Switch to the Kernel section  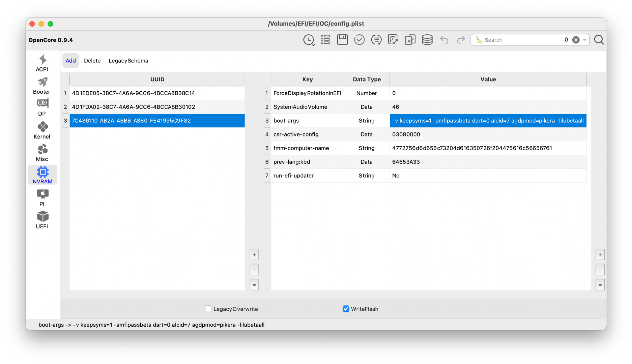[x=42, y=130]
